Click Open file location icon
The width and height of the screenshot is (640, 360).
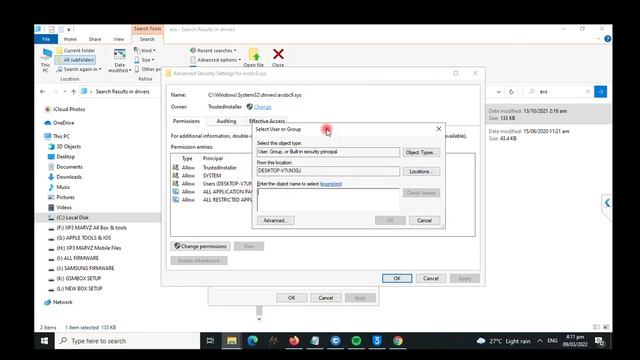pos(253,57)
